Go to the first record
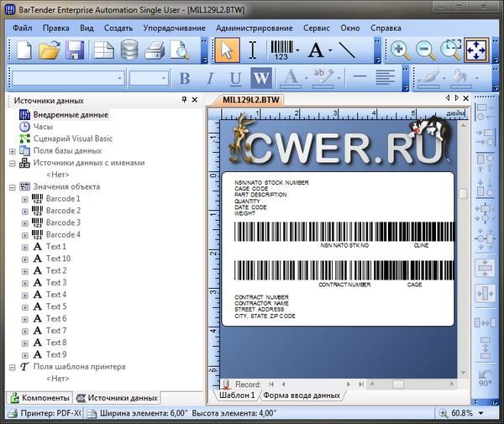Image resolution: width=504 pixels, height=424 pixels. click(x=271, y=385)
